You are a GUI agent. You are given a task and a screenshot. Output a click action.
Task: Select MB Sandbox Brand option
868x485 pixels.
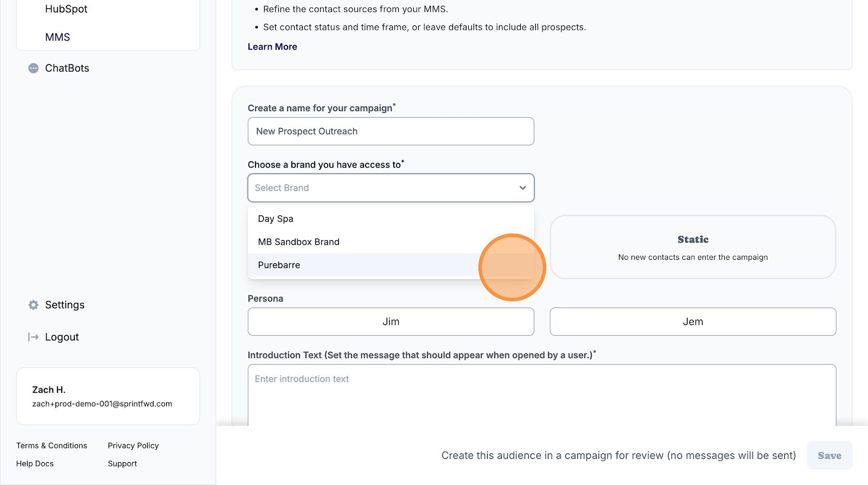[298, 242]
